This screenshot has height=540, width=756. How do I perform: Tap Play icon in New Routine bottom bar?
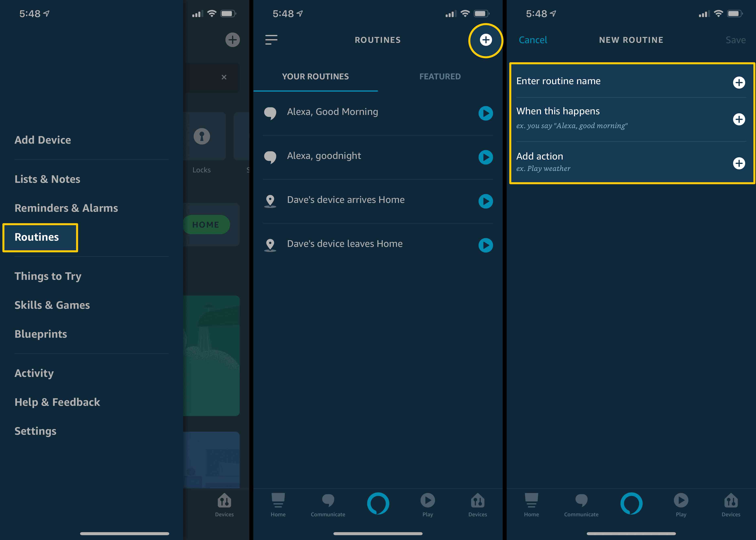[681, 505]
